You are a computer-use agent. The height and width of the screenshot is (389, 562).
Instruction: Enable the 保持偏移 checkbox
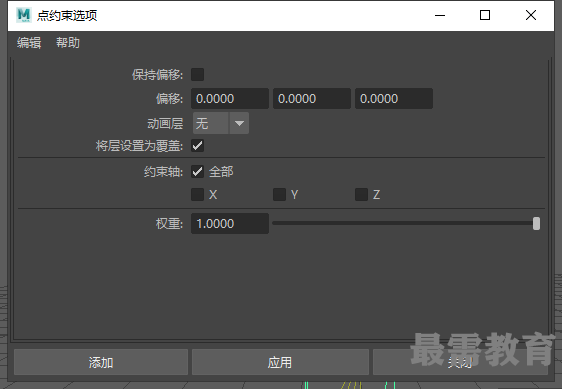pyautogui.click(x=197, y=75)
